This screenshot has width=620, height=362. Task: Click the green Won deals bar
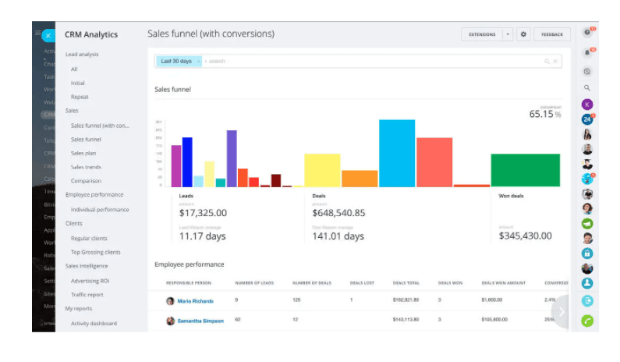(525, 170)
